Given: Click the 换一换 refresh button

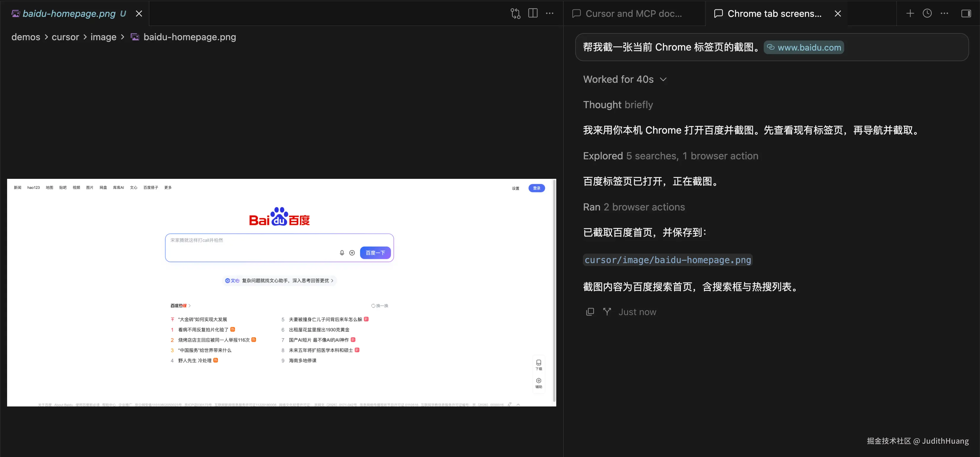Looking at the screenshot, I should click(380, 306).
